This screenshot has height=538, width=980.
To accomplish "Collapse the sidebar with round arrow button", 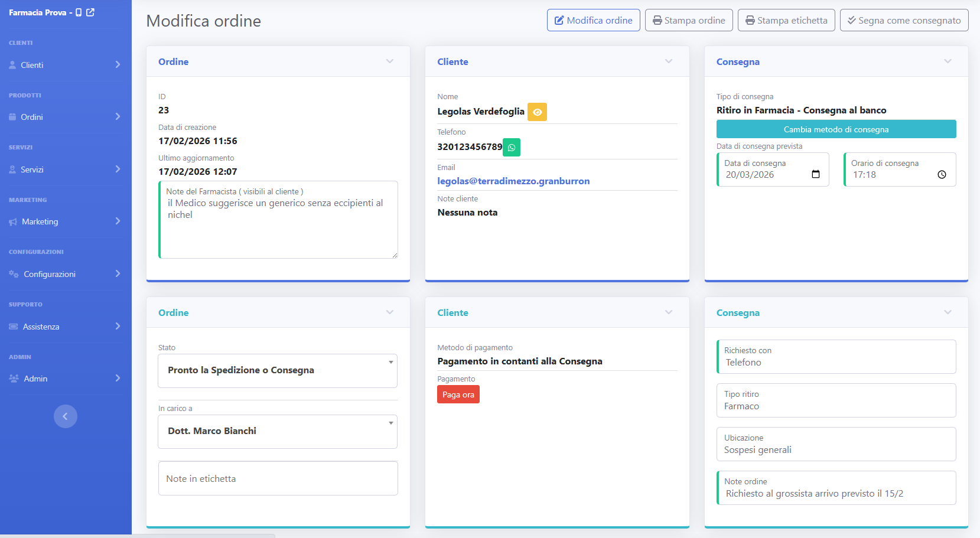I will [66, 416].
